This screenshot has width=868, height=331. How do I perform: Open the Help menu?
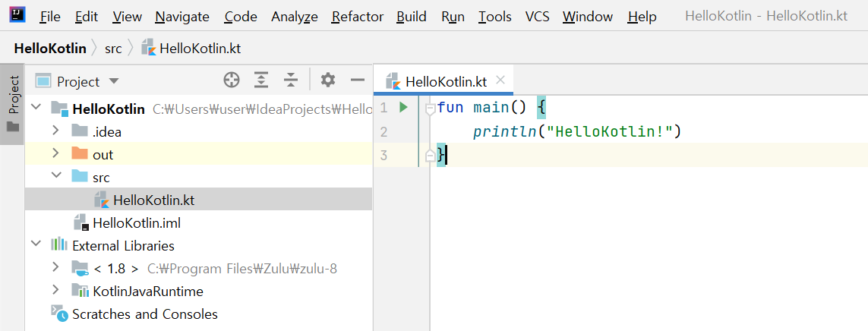pos(642,17)
